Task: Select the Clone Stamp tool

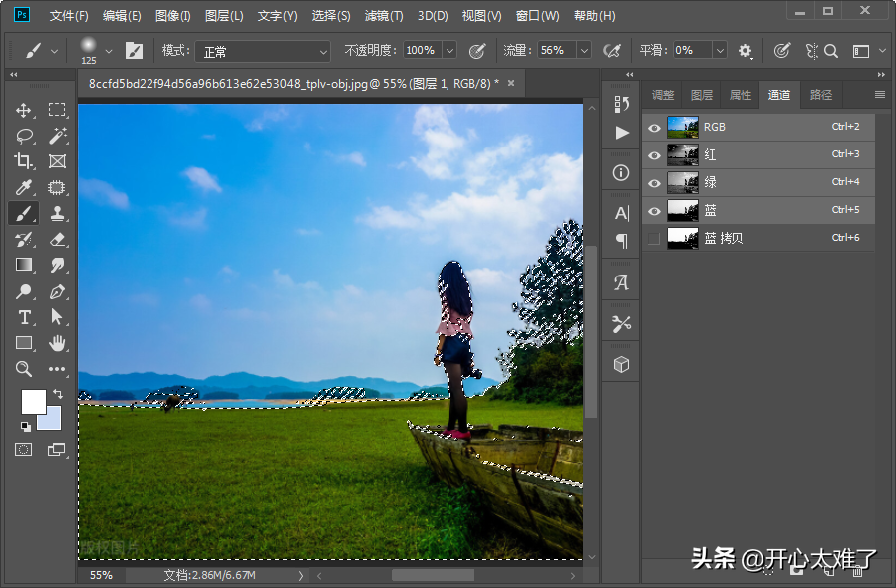Action: pos(57,213)
